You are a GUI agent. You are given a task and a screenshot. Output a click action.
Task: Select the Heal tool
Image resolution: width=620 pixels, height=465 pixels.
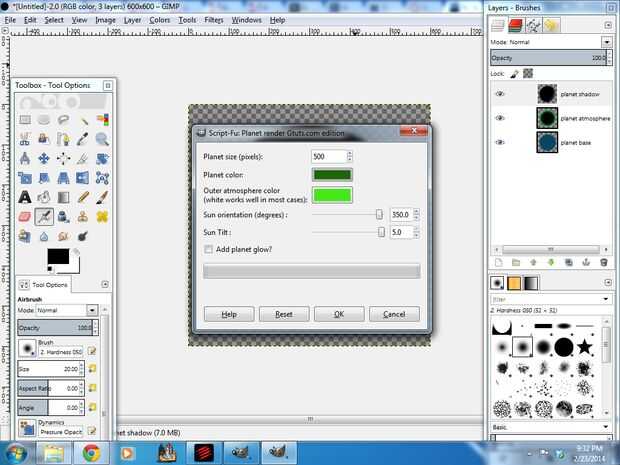point(102,217)
